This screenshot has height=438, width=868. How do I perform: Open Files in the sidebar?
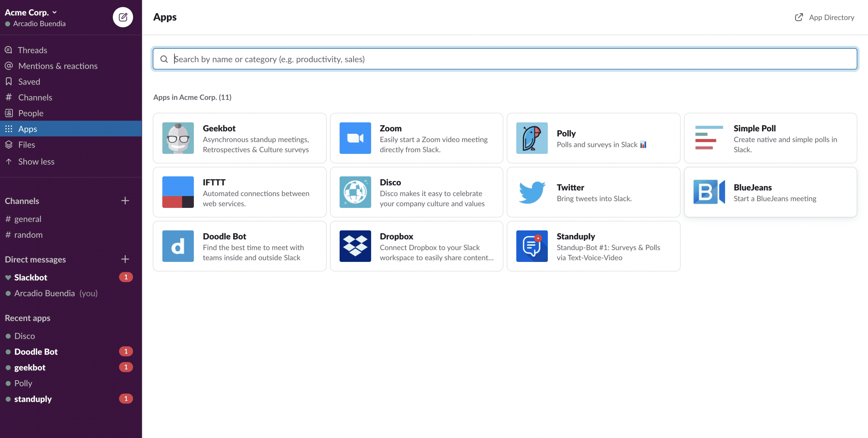[71, 144]
